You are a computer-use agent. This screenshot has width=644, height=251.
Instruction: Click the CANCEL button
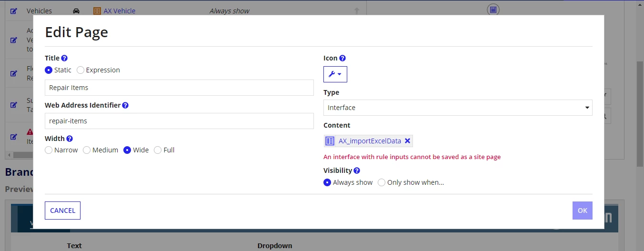[x=62, y=211]
